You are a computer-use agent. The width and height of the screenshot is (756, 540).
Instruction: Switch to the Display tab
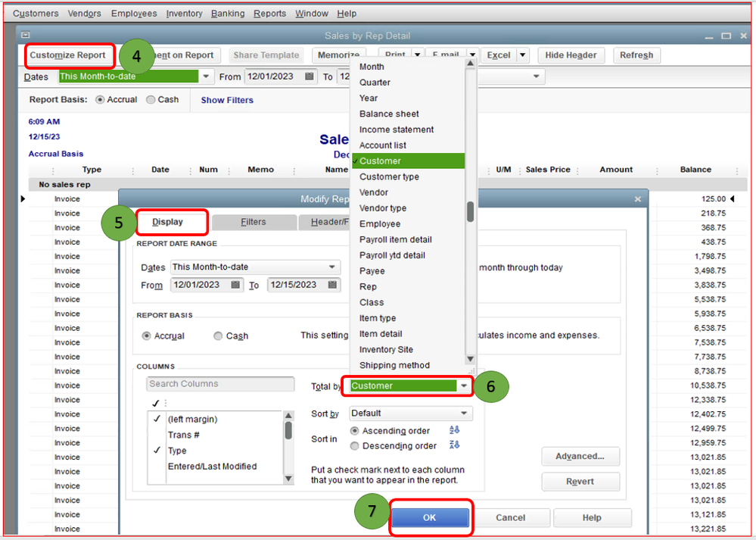tap(167, 222)
